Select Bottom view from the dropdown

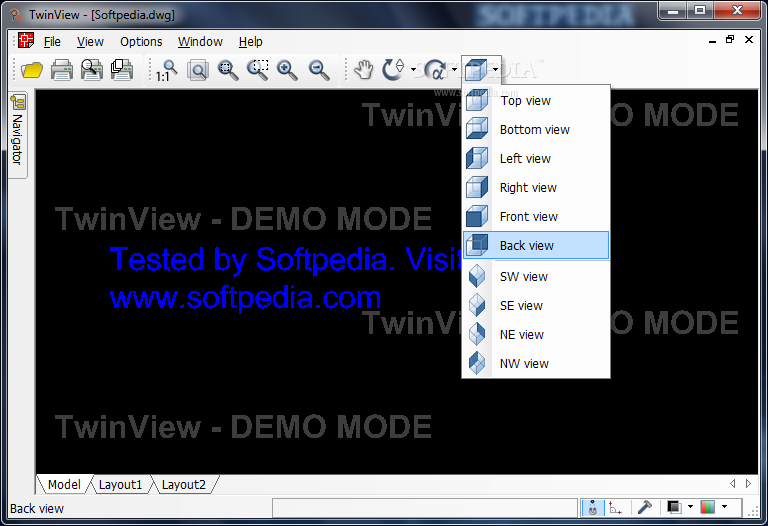[536, 129]
